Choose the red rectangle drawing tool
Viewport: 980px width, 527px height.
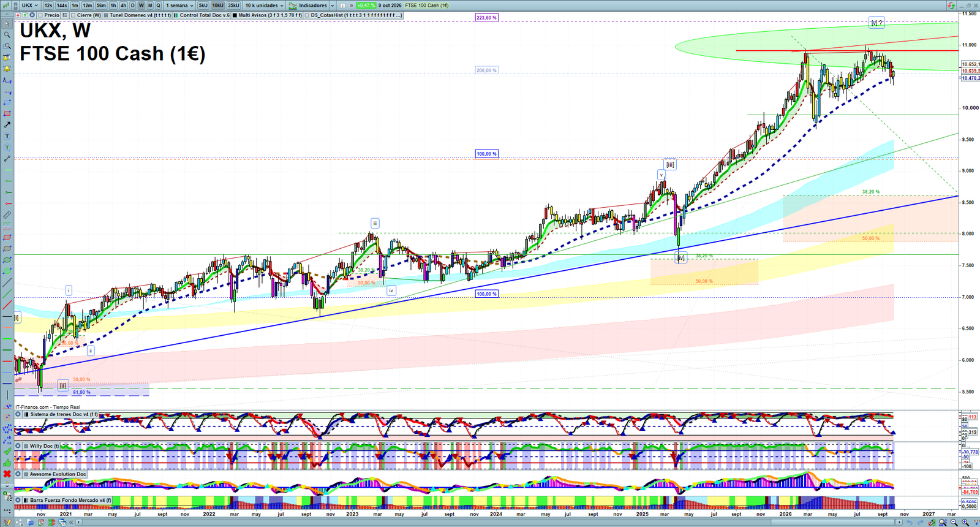pos(7,113)
